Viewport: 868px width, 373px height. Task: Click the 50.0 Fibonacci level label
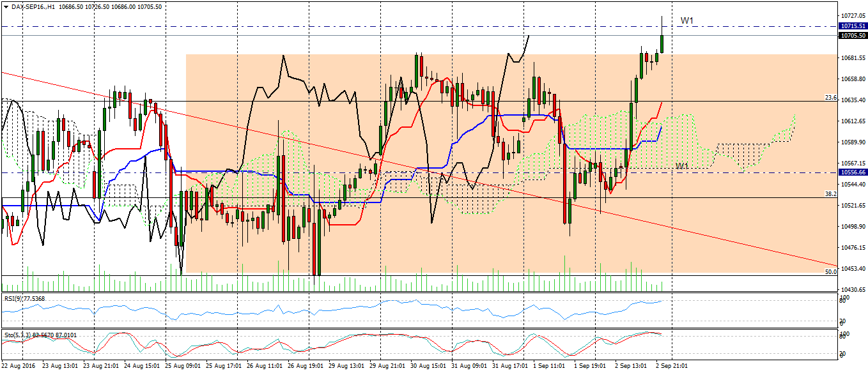click(x=831, y=272)
